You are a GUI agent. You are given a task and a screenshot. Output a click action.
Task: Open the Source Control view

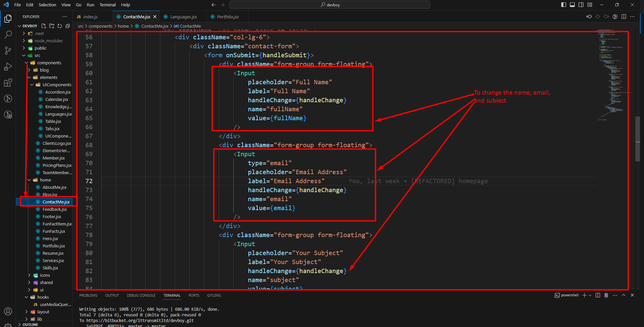[x=8, y=50]
